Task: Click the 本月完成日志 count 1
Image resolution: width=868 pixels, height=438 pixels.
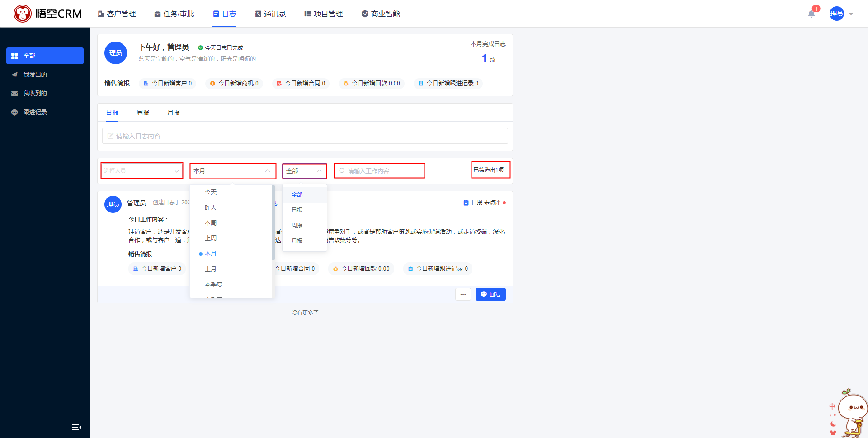Action: (x=484, y=58)
